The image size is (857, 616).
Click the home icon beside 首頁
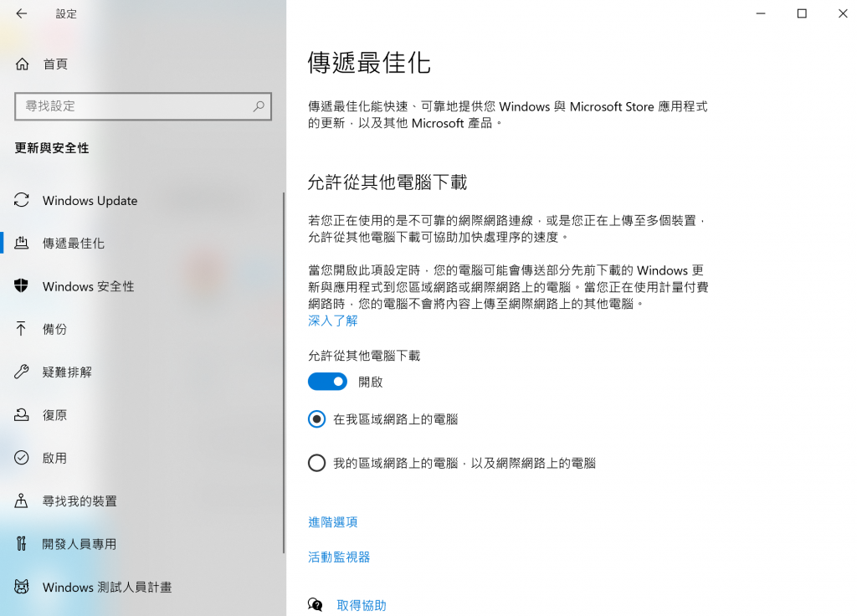pos(22,64)
